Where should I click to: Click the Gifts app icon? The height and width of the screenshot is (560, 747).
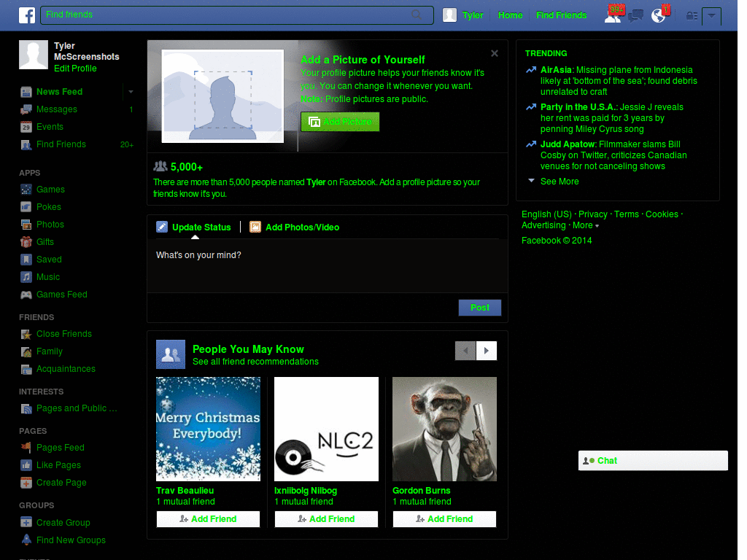point(26,242)
